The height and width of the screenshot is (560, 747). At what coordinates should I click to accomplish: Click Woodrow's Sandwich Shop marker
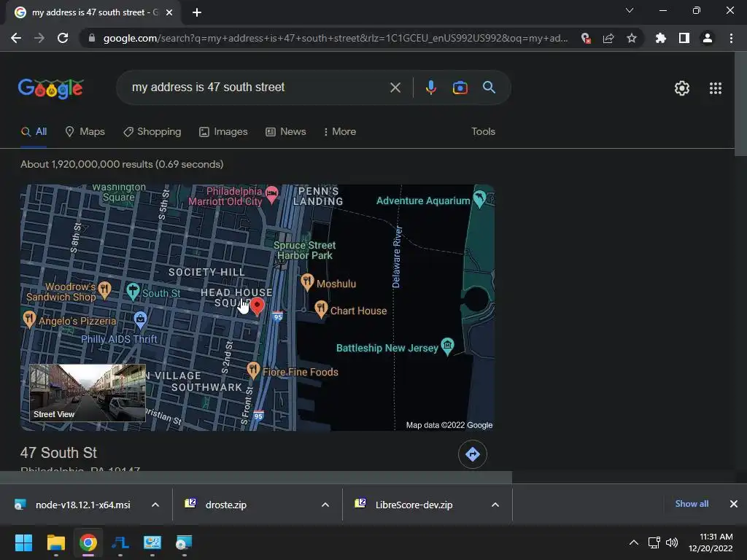point(105,289)
